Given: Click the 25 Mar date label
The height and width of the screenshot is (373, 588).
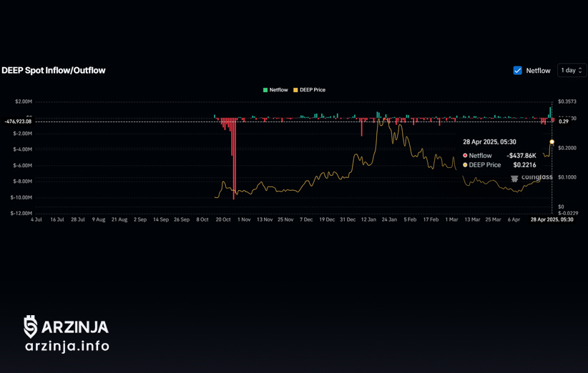Looking at the screenshot, I should 493,219.
